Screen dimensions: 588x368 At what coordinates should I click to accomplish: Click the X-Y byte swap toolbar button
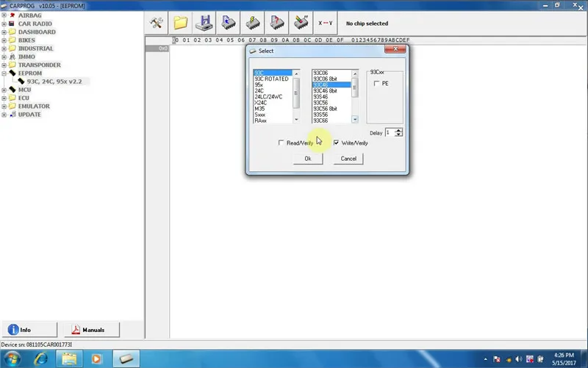pos(325,23)
